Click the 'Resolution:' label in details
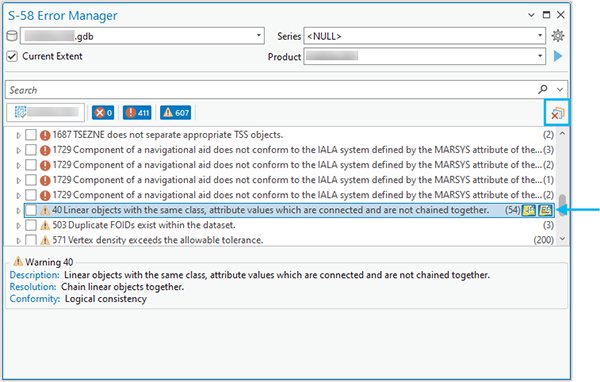Image resolution: width=600 pixels, height=382 pixels. pyautogui.click(x=33, y=287)
